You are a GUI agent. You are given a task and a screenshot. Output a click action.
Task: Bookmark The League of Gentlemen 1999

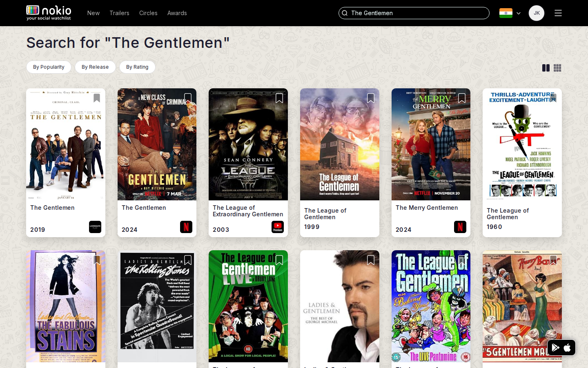pyautogui.click(x=371, y=98)
